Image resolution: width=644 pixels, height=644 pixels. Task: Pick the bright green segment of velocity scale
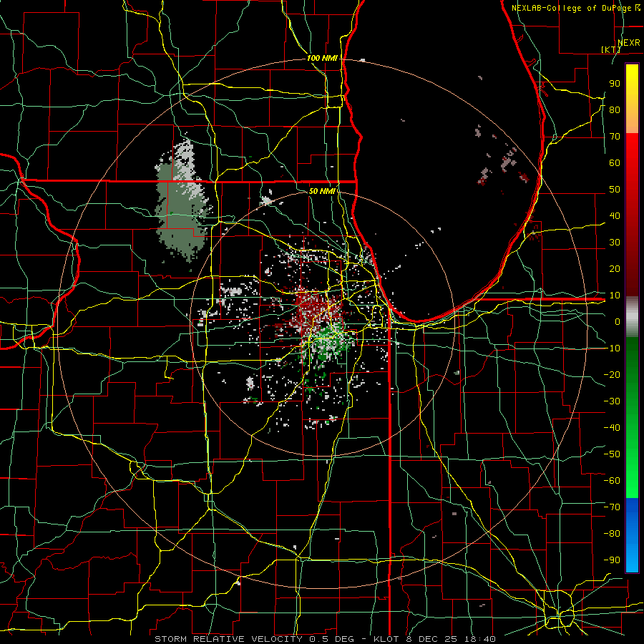(632, 418)
